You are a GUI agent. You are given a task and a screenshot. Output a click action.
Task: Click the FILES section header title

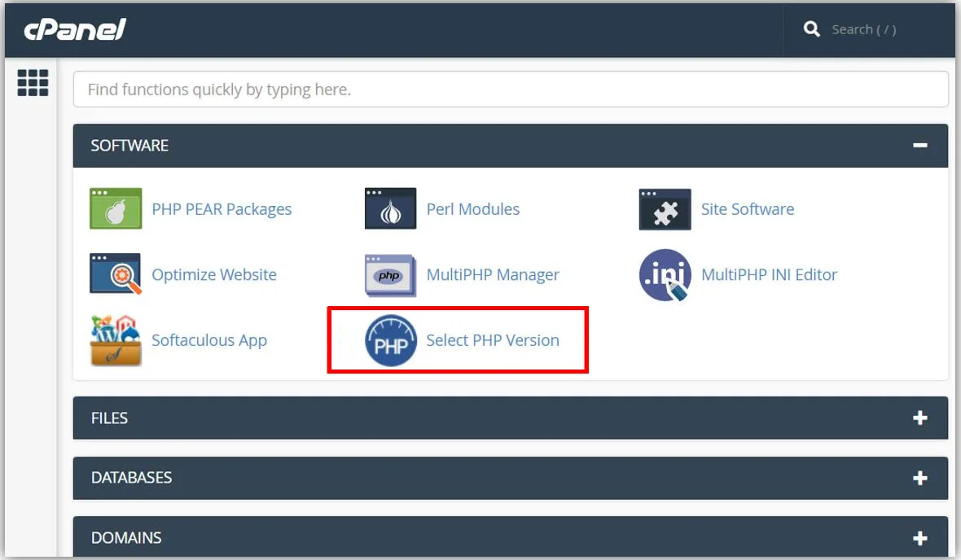(x=109, y=418)
